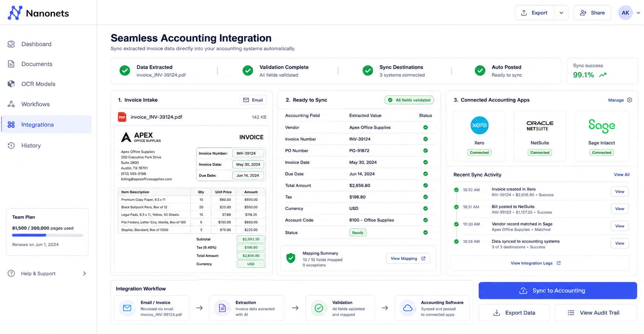Click the invoice Invoice Date field May 30, 2024
This screenshot has width=644, height=334.
(248, 164)
